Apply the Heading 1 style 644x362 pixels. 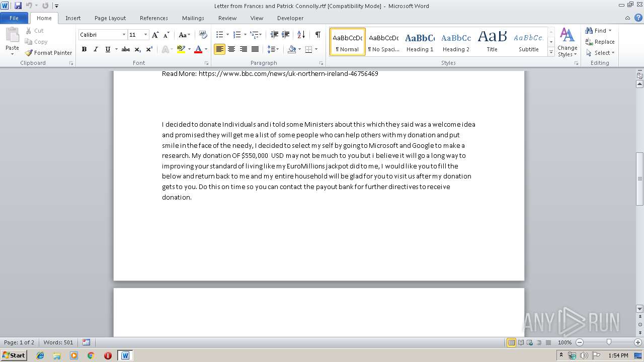click(x=420, y=41)
